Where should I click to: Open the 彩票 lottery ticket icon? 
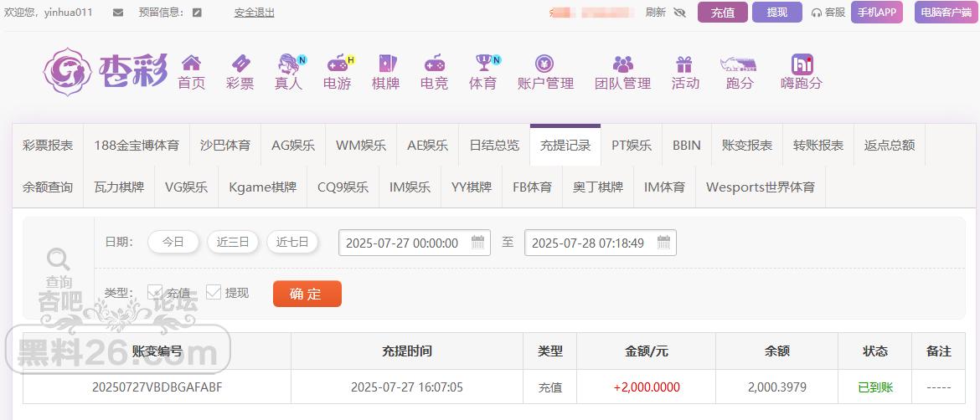[240, 63]
